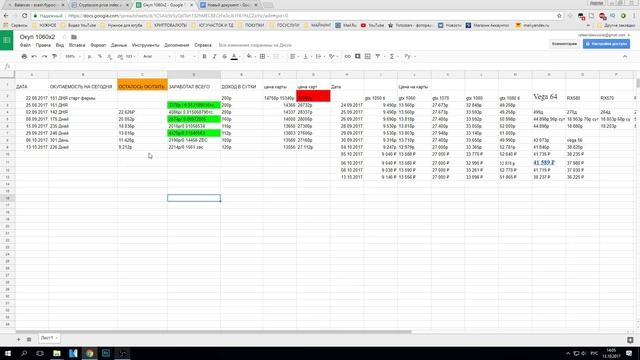This screenshot has height=360, width=640.
Task: Click the Add sheet plus button
Action: (18, 339)
